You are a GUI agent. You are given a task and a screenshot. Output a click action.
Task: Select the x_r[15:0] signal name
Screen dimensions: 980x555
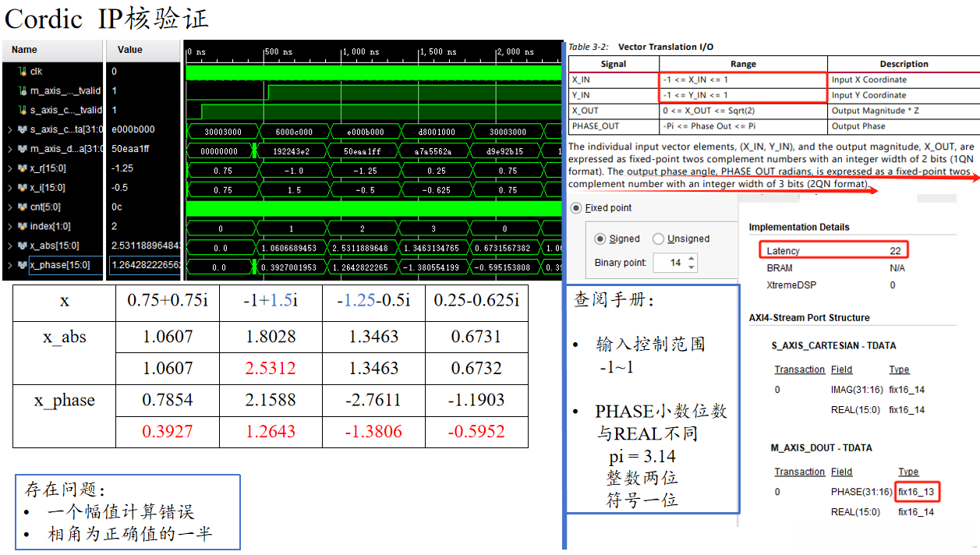point(48,168)
